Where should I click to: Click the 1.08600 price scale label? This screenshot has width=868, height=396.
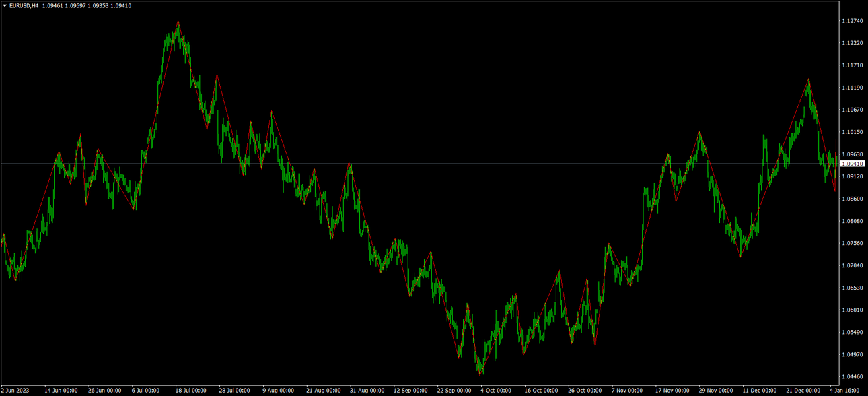(853, 199)
